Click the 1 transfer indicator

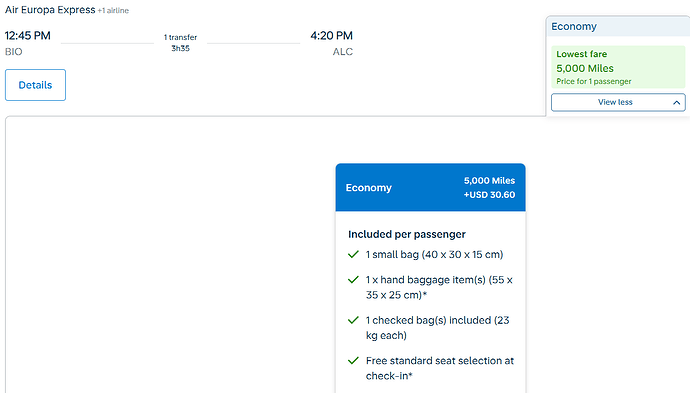pos(180,37)
